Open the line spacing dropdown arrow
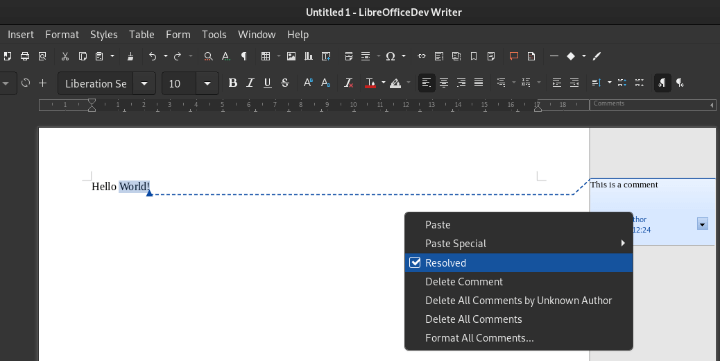The image size is (720, 361). pyautogui.click(x=609, y=83)
